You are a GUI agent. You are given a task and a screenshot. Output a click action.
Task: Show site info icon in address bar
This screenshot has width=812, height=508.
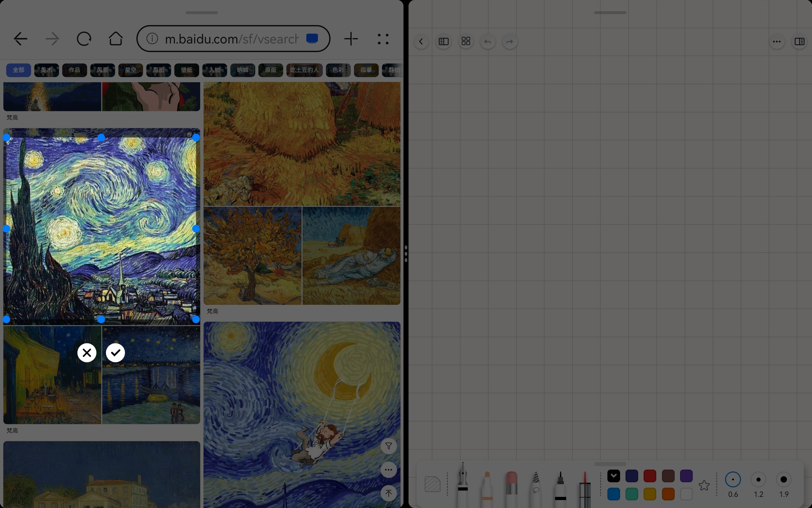pos(152,39)
